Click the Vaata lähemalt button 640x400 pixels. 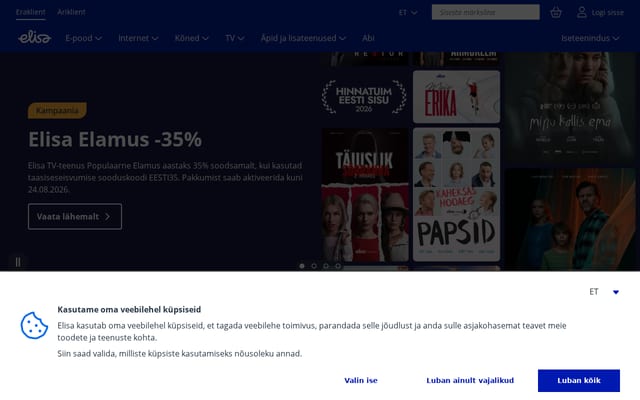[x=75, y=216]
